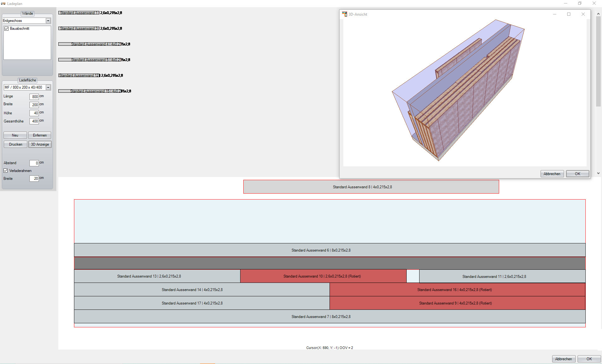This screenshot has width=602, height=364.
Task: Close the 3D-Ansicht window
Action: click(x=583, y=14)
